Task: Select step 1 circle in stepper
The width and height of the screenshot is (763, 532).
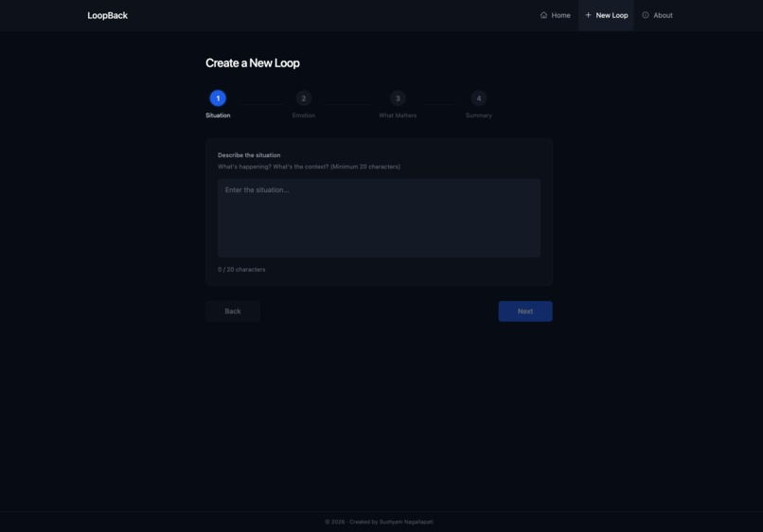Action: (218, 98)
